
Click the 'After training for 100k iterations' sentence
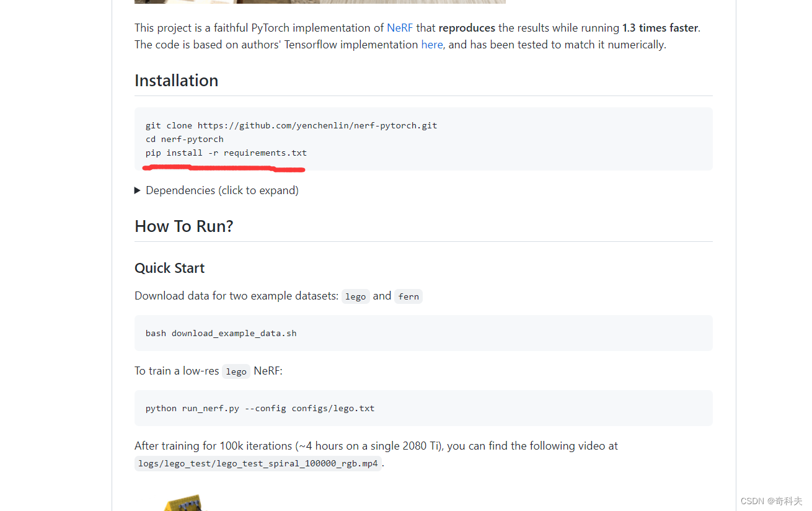pos(376,446)
